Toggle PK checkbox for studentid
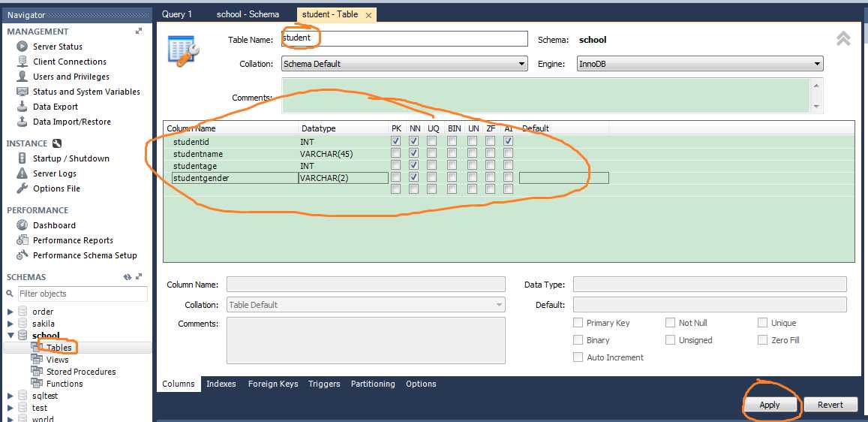 [396, 141]
